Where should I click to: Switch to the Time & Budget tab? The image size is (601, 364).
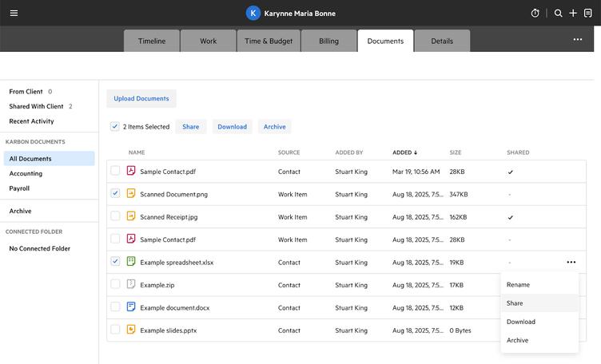pyautogui.click(x=268, y=41)
